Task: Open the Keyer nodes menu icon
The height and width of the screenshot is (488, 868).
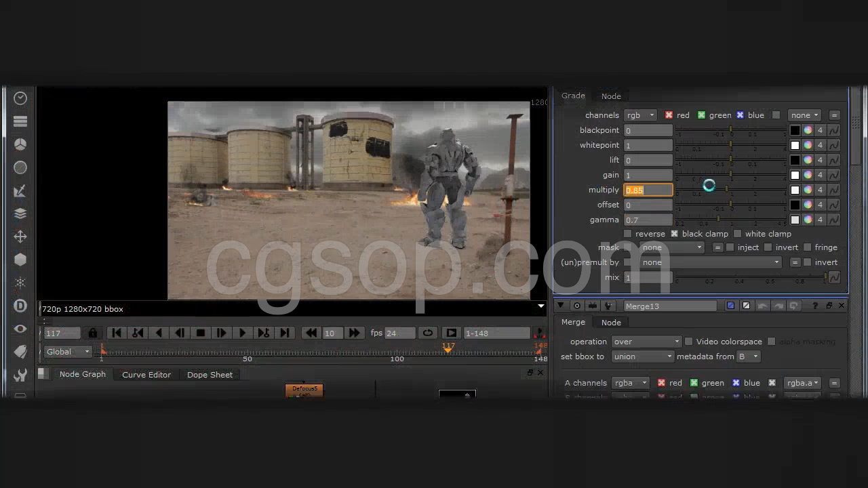Action: (20, 190)
